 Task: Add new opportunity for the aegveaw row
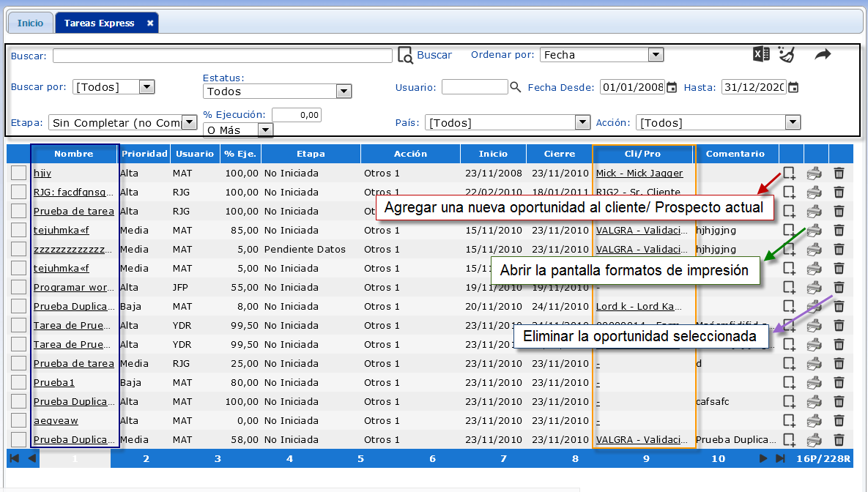pos(789,421)
